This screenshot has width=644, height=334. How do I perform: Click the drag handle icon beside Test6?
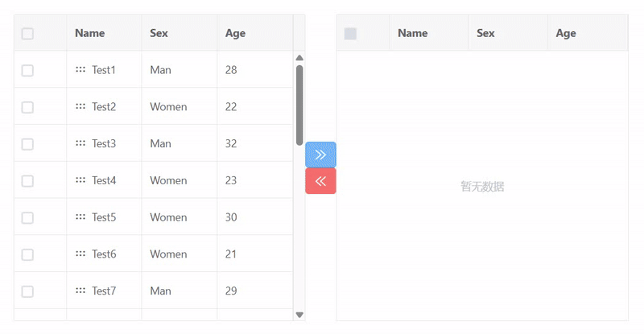80,254
